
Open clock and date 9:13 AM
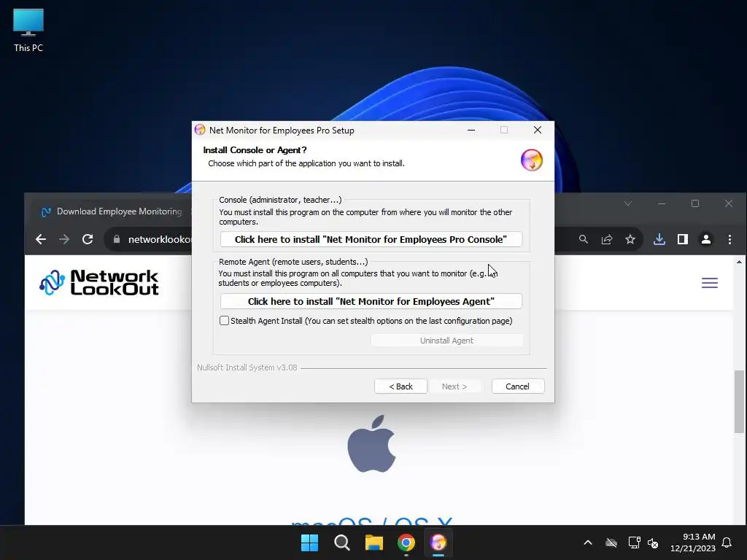click(693, 542)
